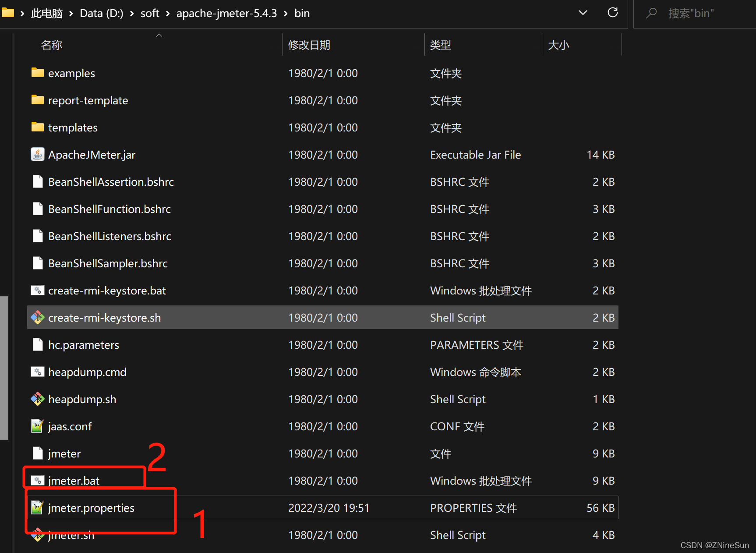Expand the chevron after Data (D:) in path

click(x=132, y=14)
